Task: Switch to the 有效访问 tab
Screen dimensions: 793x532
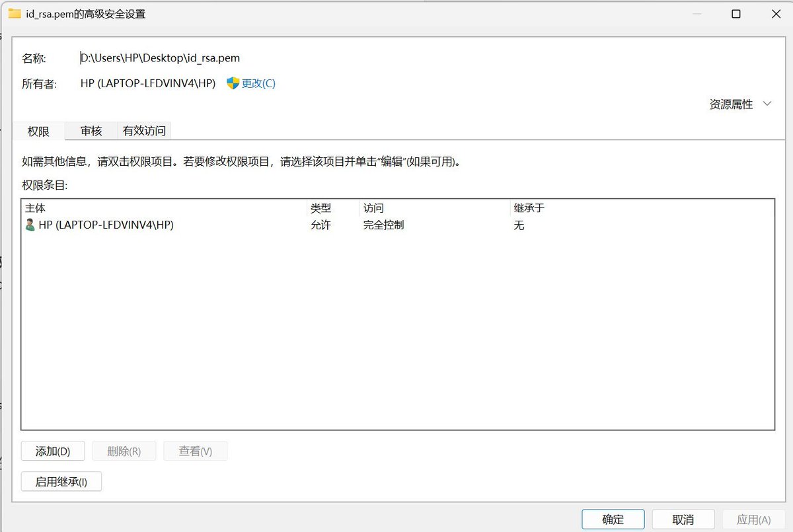Action: point(144,131)
